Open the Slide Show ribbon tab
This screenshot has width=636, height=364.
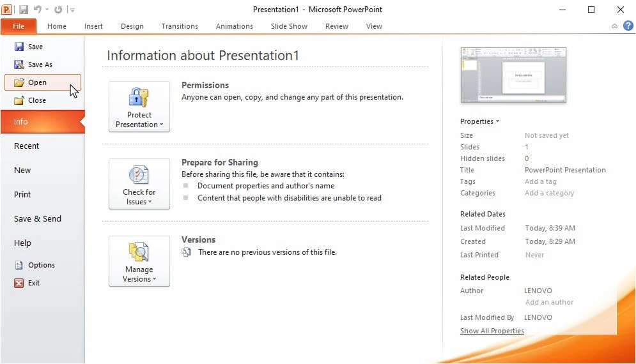pyautogui.click(x=289, y=26)
